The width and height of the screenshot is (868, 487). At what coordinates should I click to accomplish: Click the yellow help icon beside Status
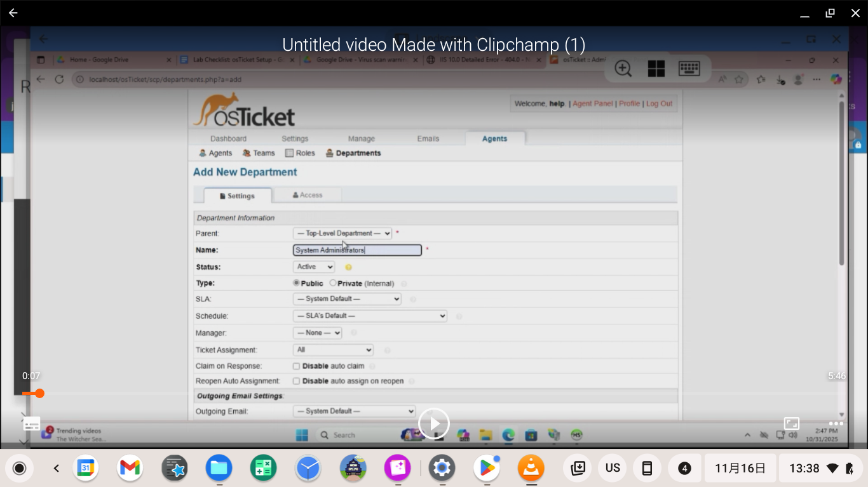[x=348, y=267]
